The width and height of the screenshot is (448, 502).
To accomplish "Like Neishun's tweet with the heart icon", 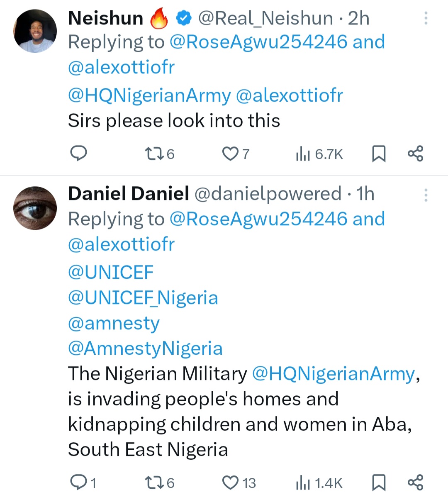I will tap(229, 154).
